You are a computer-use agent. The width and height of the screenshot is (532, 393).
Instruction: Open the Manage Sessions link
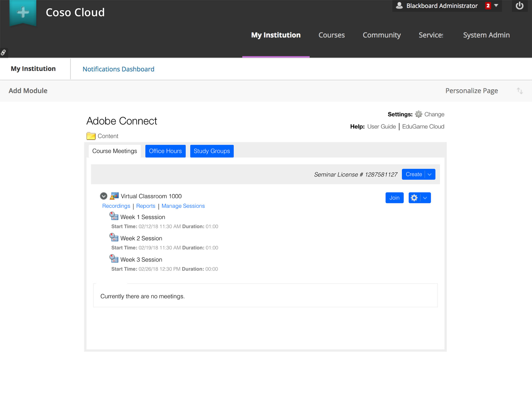pyautogui.click(x=183, y=206)
